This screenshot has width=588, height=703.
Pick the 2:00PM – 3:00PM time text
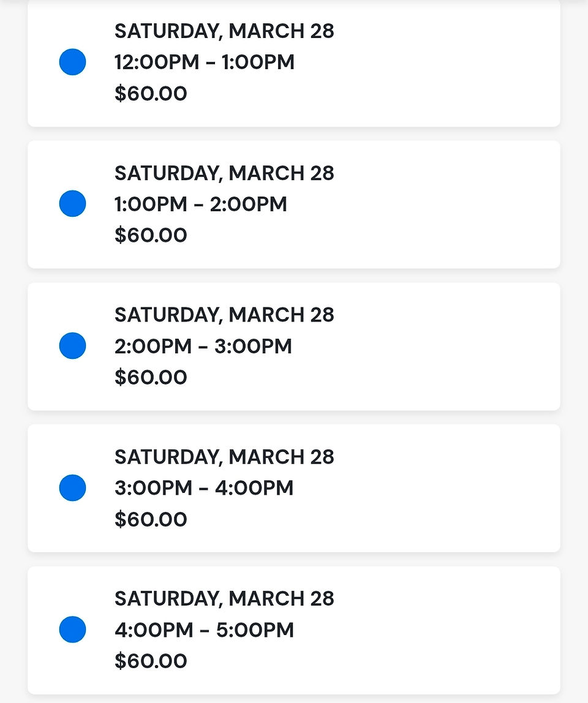(x=203, y=346)
